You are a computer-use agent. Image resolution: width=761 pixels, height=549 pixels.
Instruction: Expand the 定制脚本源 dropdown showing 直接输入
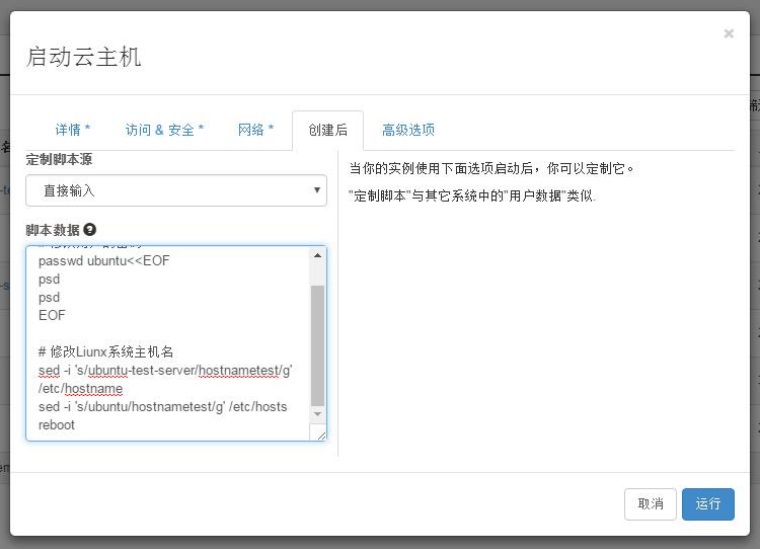pos(176,190)
